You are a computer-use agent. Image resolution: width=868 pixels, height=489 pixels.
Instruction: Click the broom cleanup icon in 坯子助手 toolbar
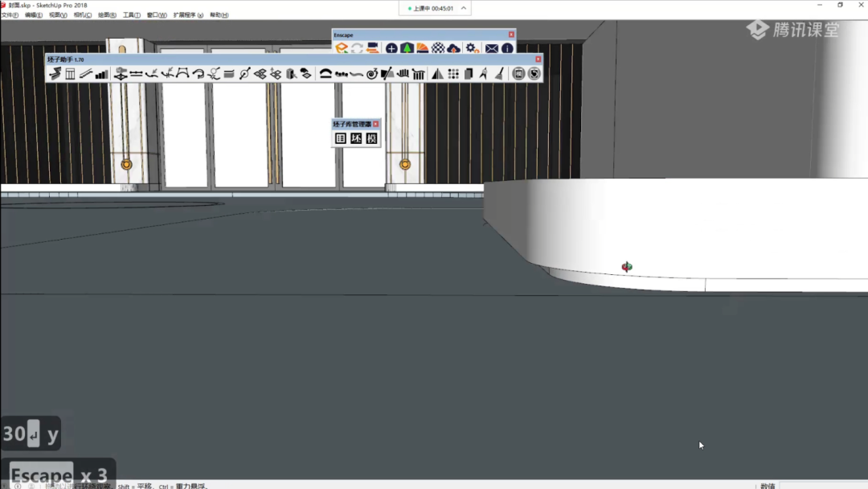coord(499,74)
